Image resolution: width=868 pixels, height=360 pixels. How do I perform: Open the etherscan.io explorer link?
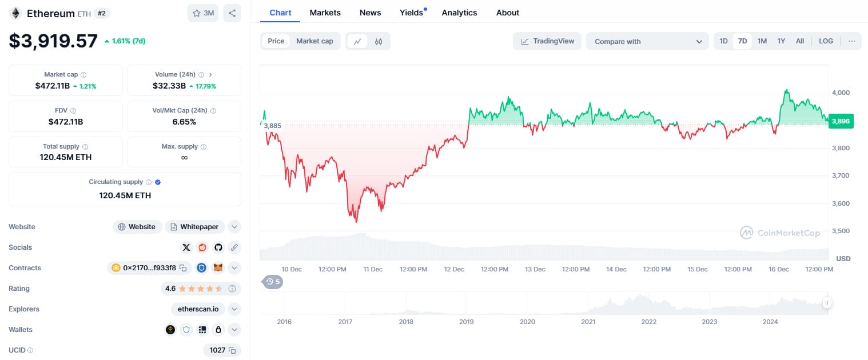198,309
